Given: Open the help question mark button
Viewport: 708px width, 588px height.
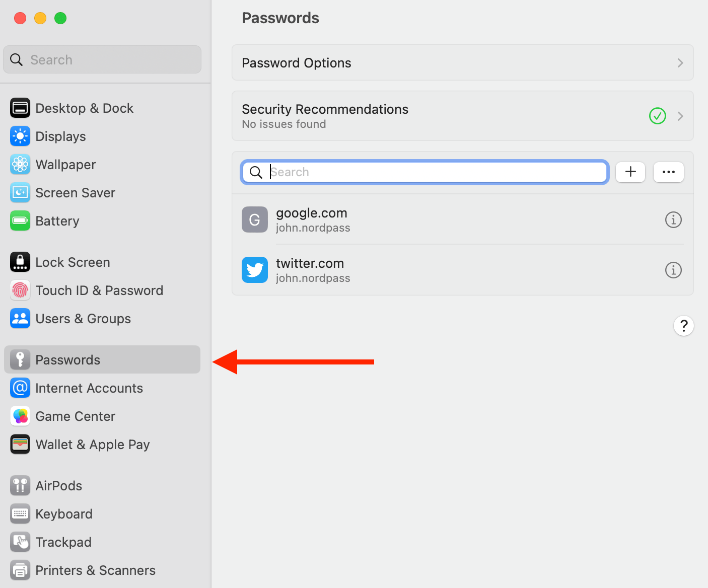Looking at the screenshot, I should pos(683,326).
